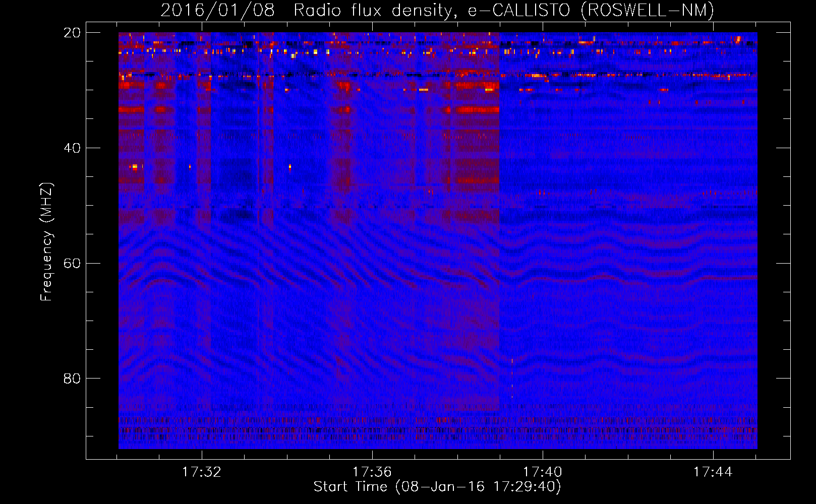Click the "20" frequency tick label
The image size is (816, 504).
(x=72, y=33)
